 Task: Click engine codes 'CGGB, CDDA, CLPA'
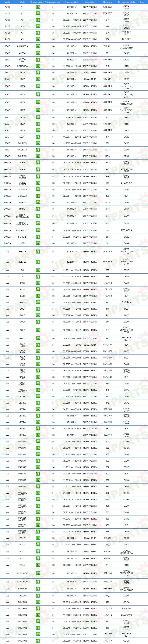click(x=127, y=552)
